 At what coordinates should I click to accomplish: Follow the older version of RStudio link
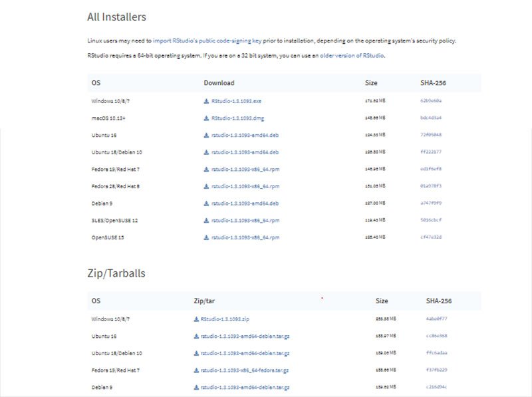(x=352, y=55)
